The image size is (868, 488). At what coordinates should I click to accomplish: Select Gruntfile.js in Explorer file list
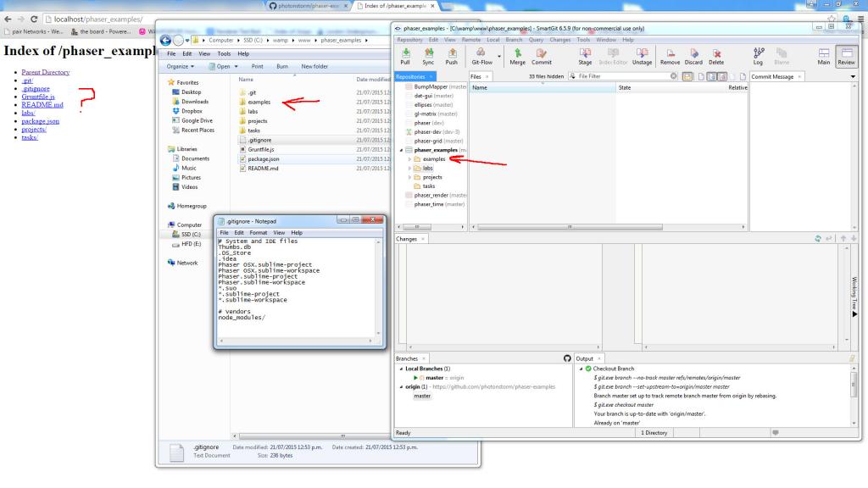coord(261,149)
